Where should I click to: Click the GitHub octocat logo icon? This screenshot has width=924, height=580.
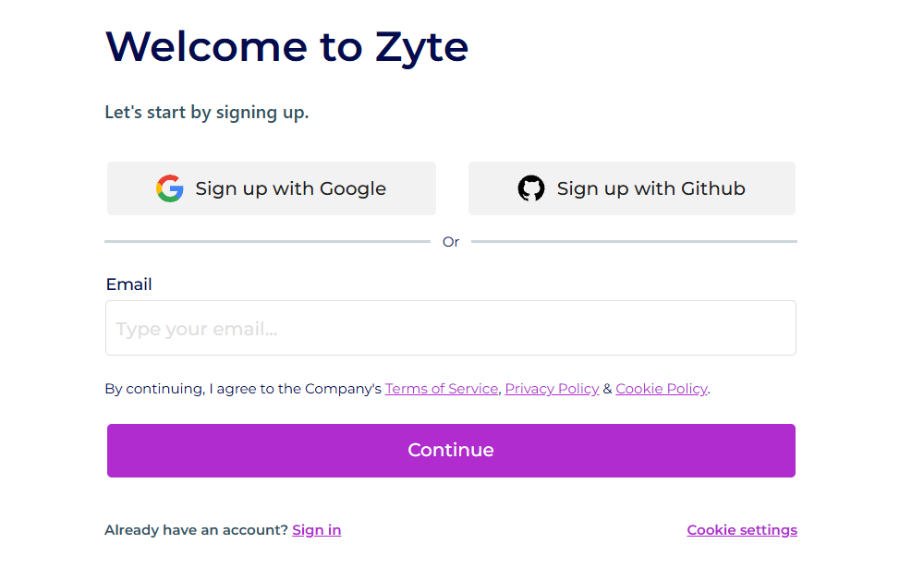[531, 188]
